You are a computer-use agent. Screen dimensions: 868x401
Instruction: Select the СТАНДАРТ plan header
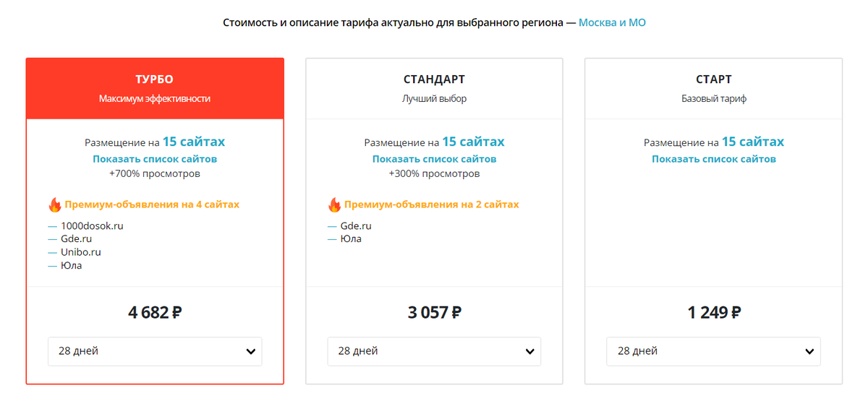pos(434,88)
